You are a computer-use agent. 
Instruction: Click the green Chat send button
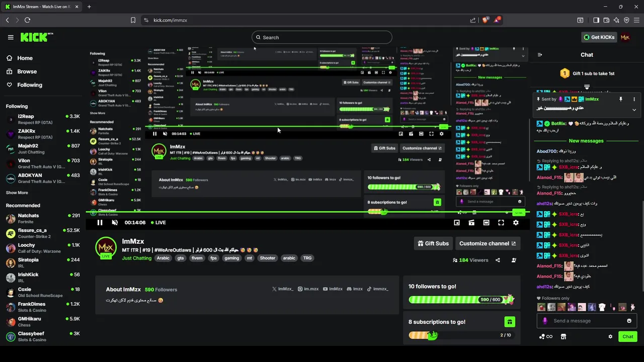[628, 336]
